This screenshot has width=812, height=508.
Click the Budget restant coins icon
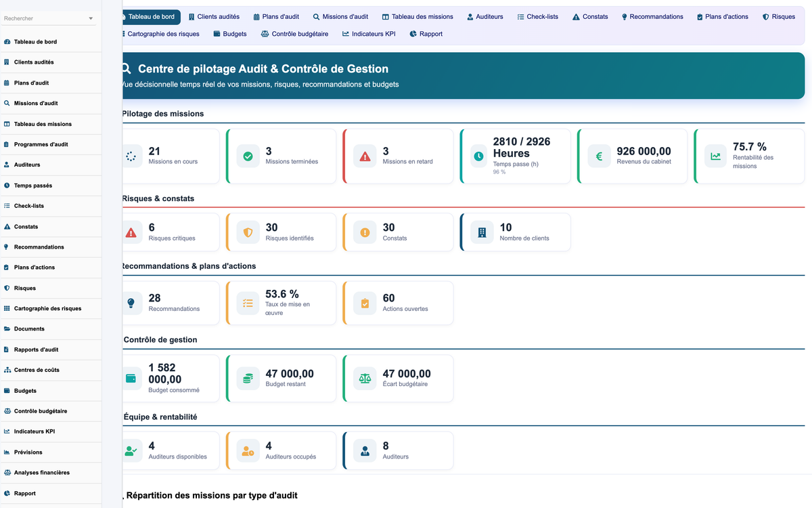[248, 379]
